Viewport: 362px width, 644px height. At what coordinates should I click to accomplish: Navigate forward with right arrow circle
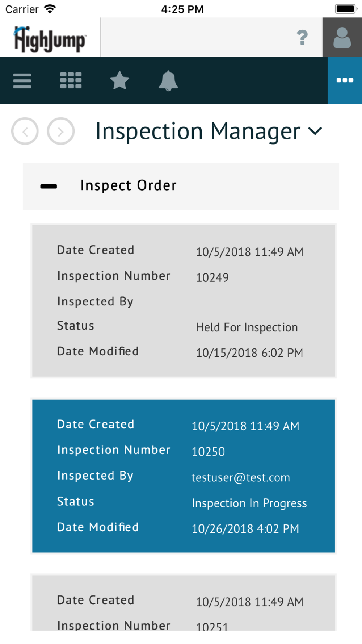point(61,131)
